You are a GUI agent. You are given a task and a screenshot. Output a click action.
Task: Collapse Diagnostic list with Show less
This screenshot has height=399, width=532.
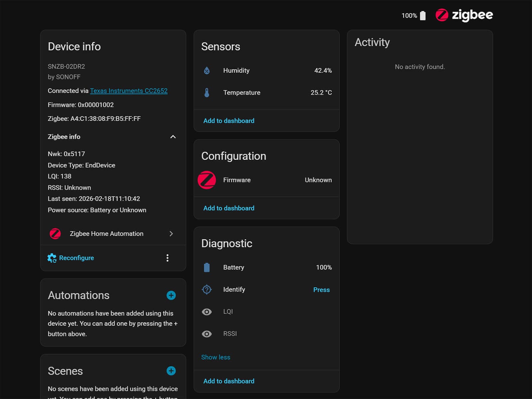[x=215, y=357]
